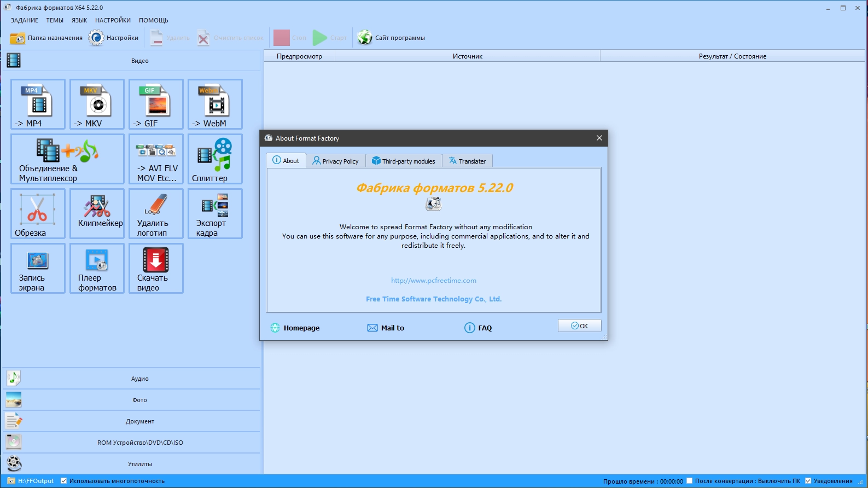Choose the -> MKV conversion tile

pyautogui.click(x=97, y=104)
